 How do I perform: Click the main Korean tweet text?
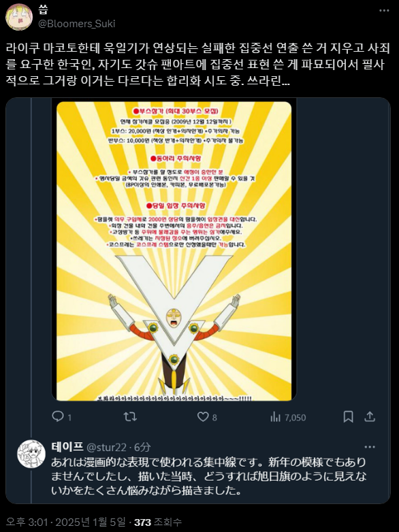(198, 65)
